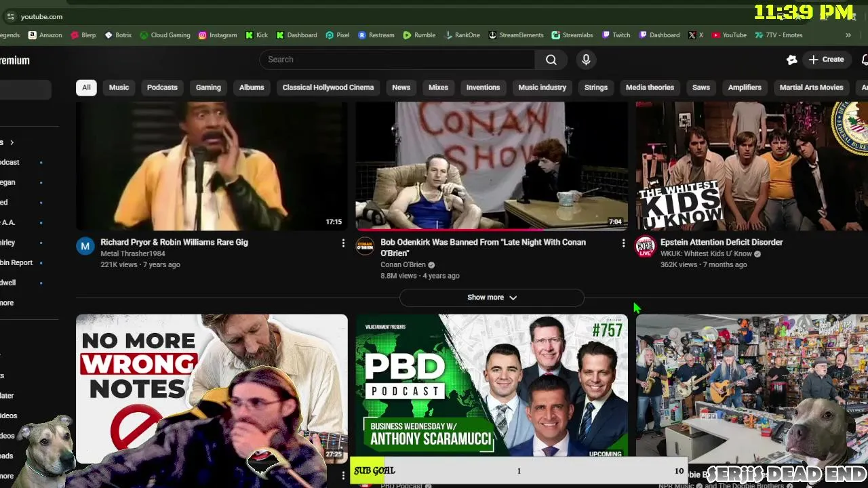Open PBD Podcast #757 thumbnail

(492, 386)
